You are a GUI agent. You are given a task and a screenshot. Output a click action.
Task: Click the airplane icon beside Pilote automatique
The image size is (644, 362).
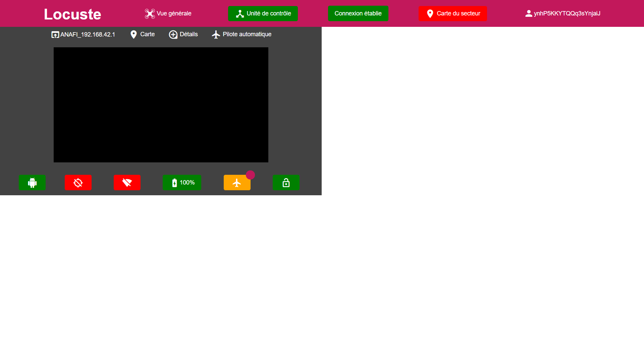(216, 35)
